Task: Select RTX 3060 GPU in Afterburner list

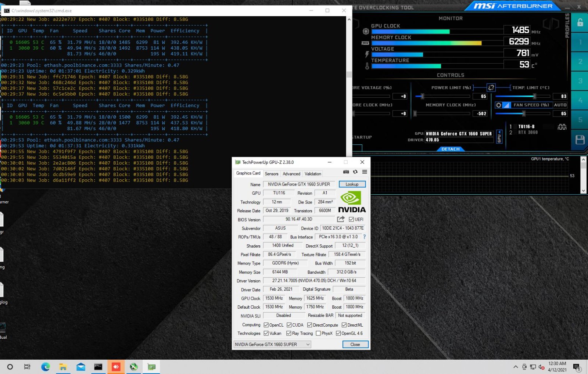Action: (528, 132)
